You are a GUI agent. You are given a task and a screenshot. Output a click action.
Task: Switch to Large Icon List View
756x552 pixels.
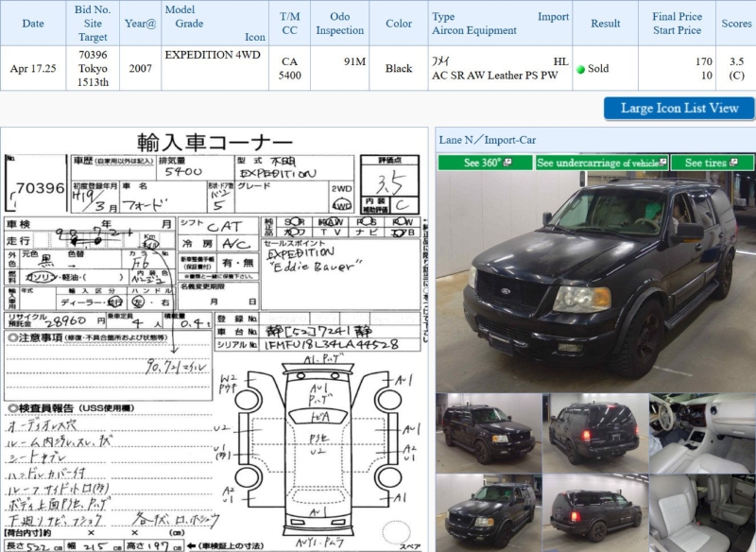coord(679,108)
